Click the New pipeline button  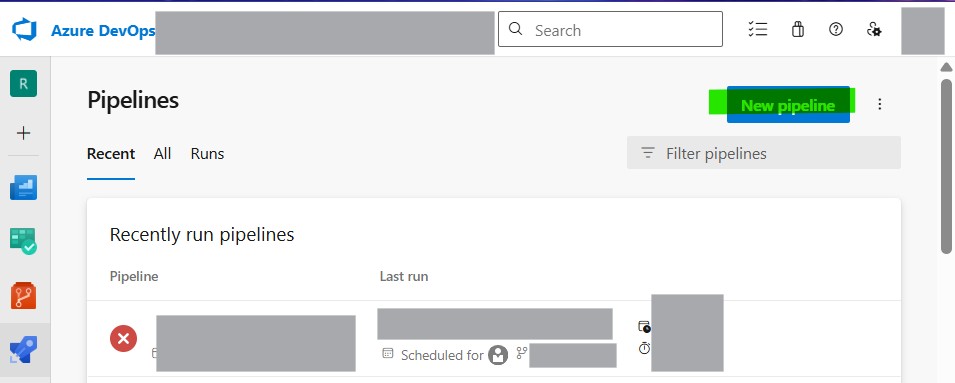tap(788, 105)
